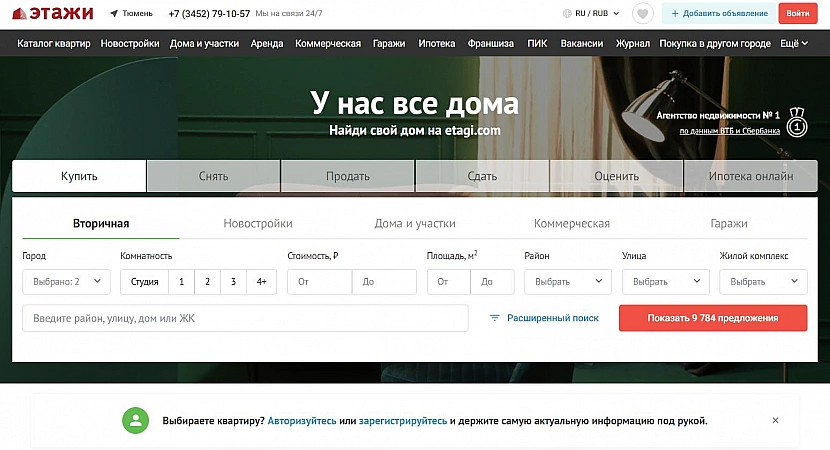Close the authorization notification banner
Image resolution: width=830 pixels, height=450 pixels.
click(x=775, y=420)
